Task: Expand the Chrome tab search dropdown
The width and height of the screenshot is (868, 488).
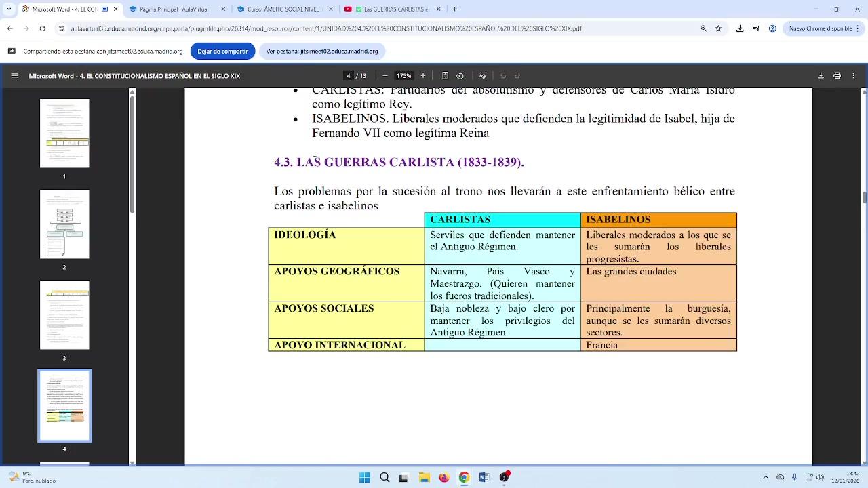Action: [8, 9]
